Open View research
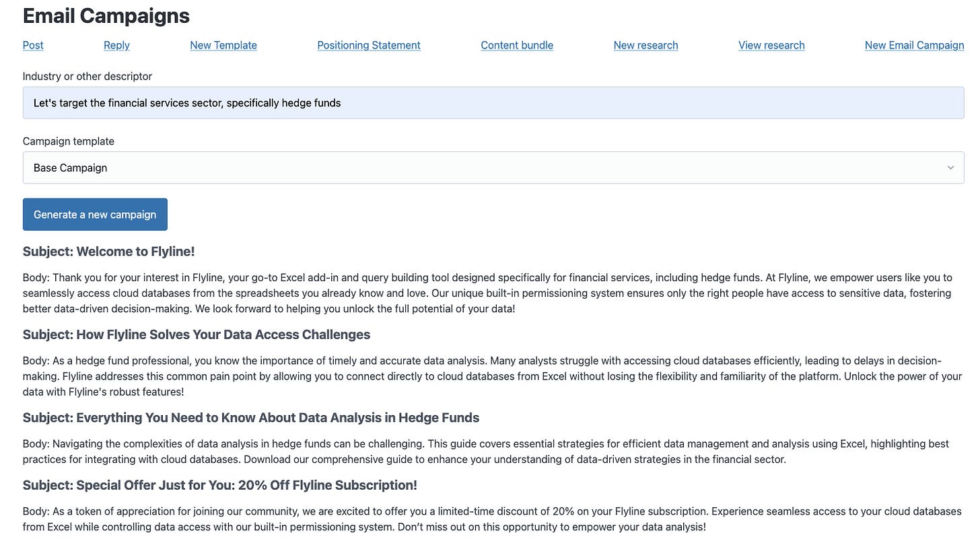This screenshot has height=545, width=980. pyautogui.click(x=771, y=45)
